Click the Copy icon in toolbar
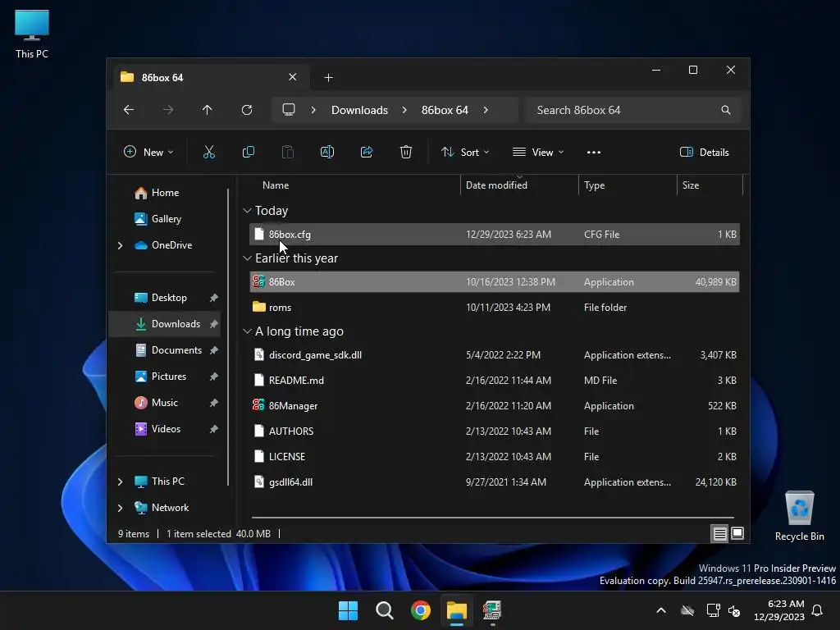 [248, 152]
